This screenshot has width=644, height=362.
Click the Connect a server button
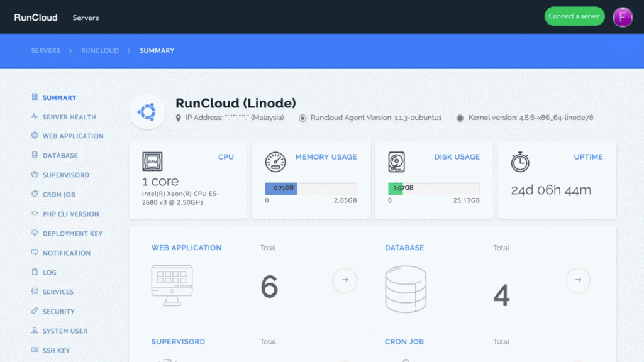click(574, 16)
